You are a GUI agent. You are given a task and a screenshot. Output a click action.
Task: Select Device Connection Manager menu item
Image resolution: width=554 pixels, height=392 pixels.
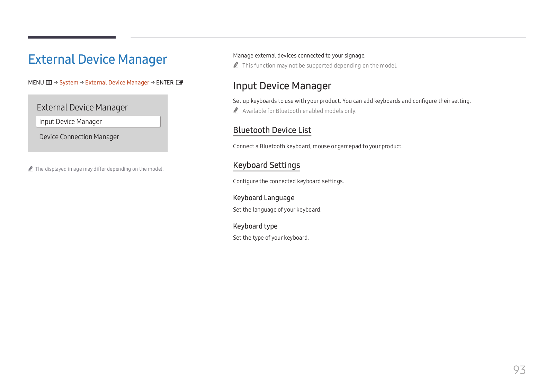pos(79,137)
